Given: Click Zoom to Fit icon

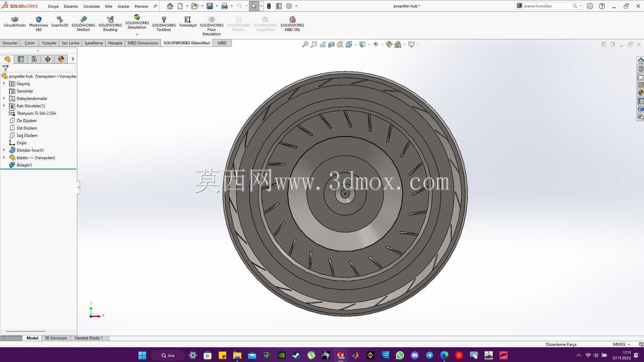Looking at the screenshot, I should (305, 44).
